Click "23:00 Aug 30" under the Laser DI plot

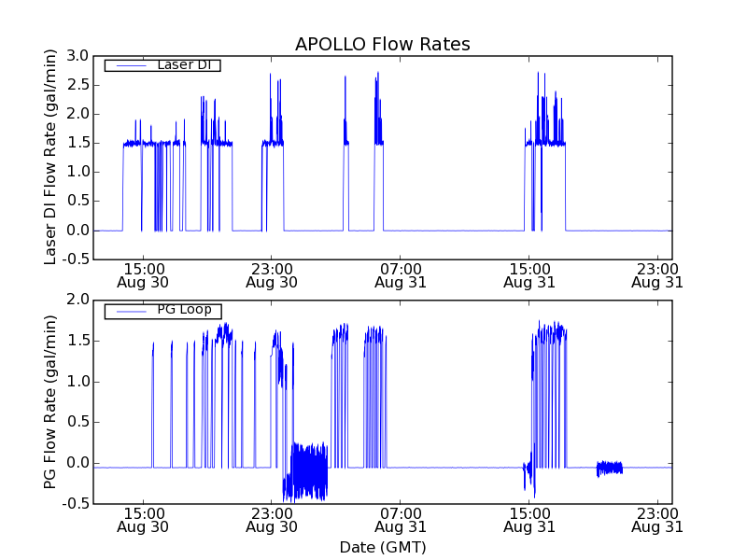272,275
